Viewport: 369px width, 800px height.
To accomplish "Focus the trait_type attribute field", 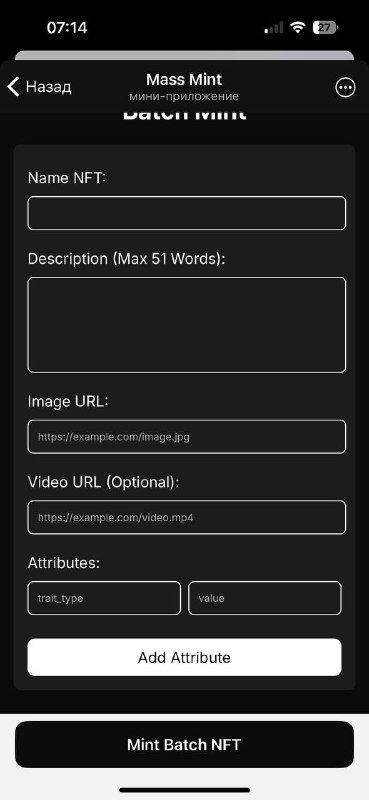I will [104, 598].
